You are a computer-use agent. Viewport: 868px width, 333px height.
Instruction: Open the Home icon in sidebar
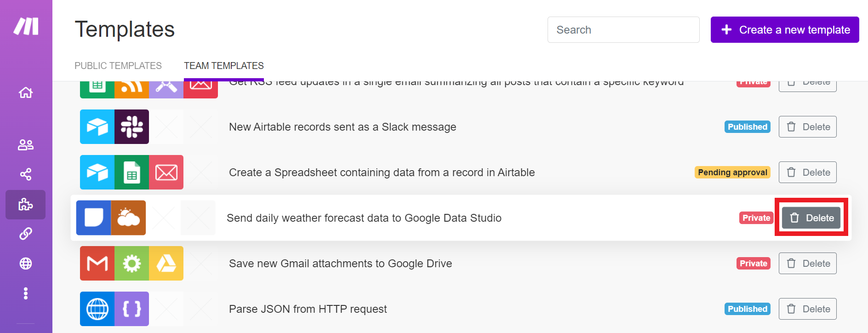pyautogui.click(x=26, y=92)
